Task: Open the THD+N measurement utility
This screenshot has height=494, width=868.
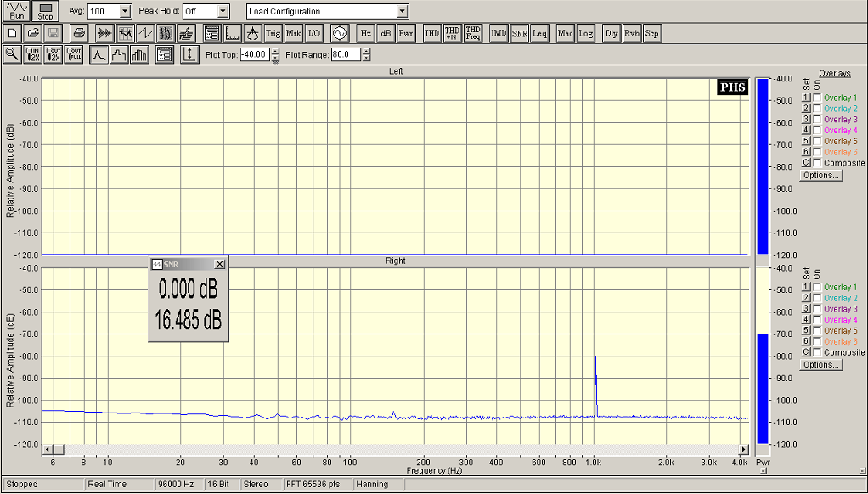Action: (x=453, y=33)
